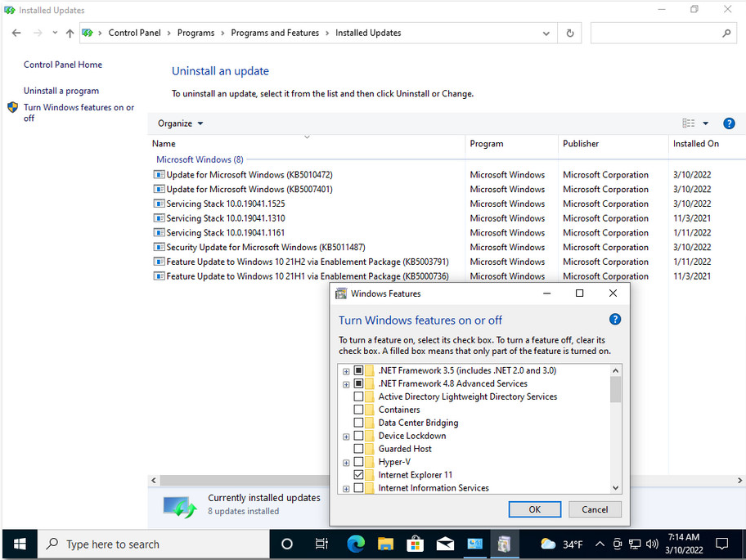This screenshot has width=746, height=560.
Task: Click the Installed Updates breadcrumb
Action: pos(368,33)
